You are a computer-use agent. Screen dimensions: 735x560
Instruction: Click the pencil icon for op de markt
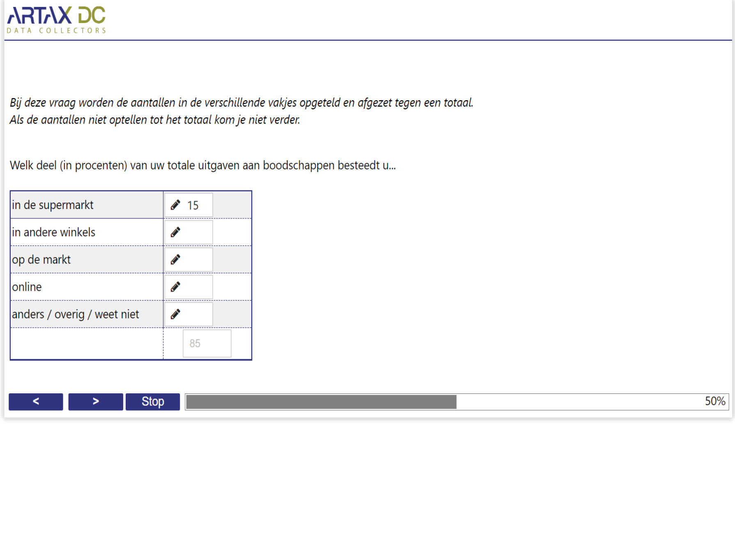pyautogui.click(x=175, y=259)
